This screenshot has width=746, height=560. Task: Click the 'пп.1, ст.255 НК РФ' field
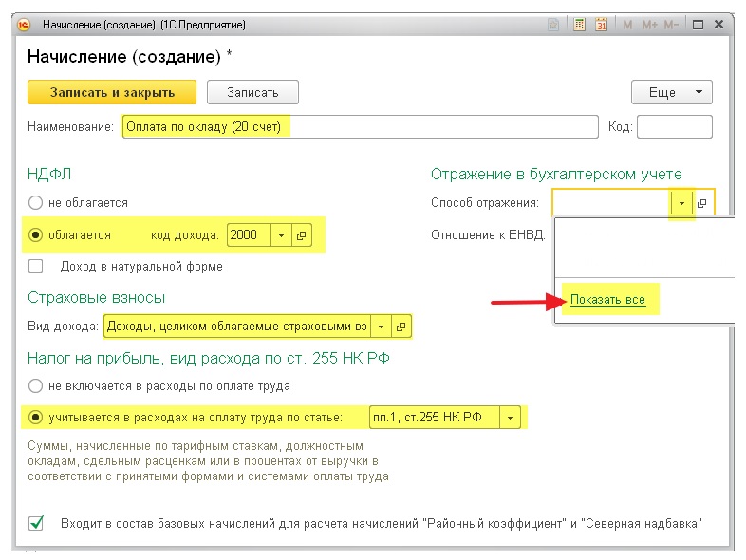tap(435, 418)
